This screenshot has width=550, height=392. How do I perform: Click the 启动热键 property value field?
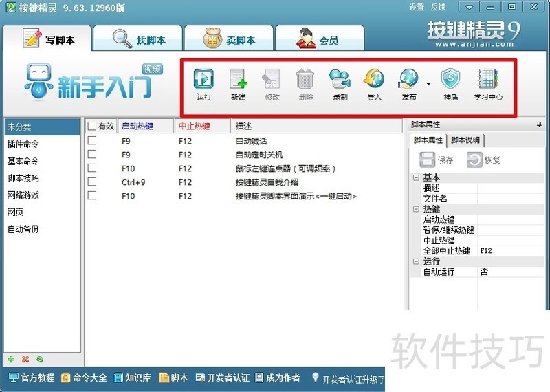coord(511,219)
